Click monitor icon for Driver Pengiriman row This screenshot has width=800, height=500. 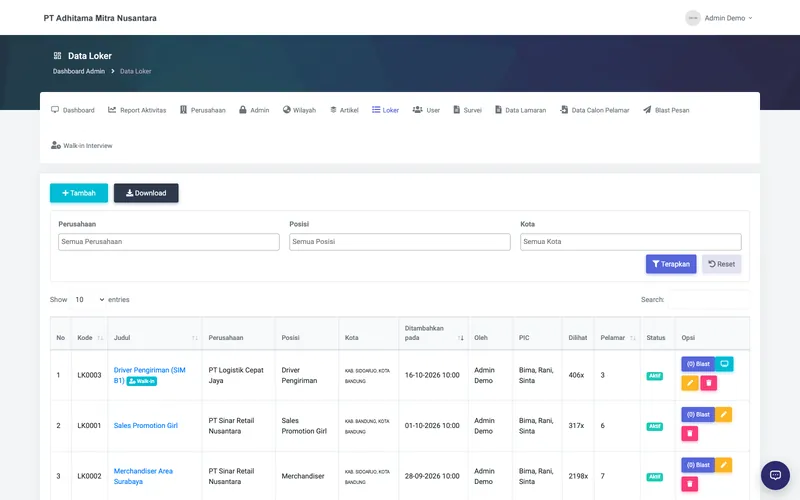pyautogui.click(x=724, y=364)
